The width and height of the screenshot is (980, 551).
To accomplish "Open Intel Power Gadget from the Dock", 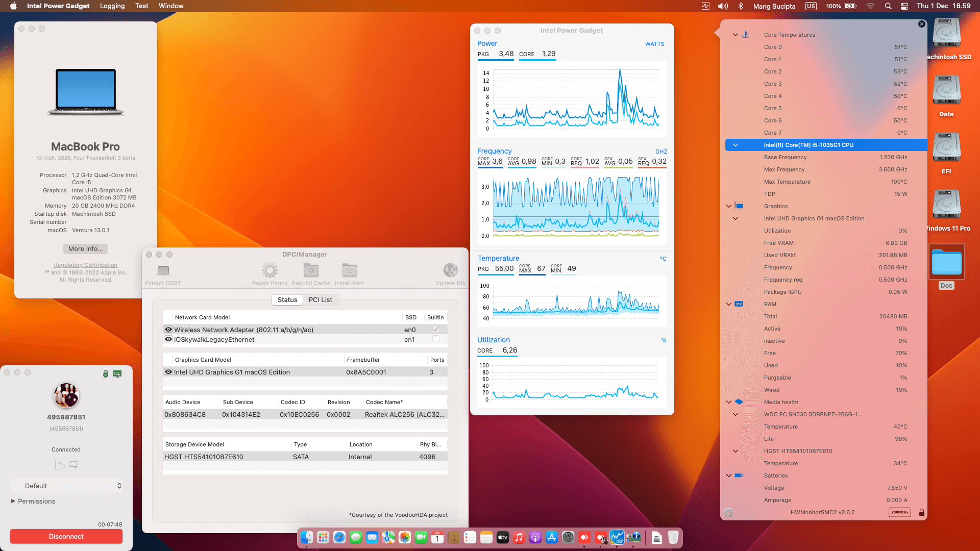I will point(617,537).
